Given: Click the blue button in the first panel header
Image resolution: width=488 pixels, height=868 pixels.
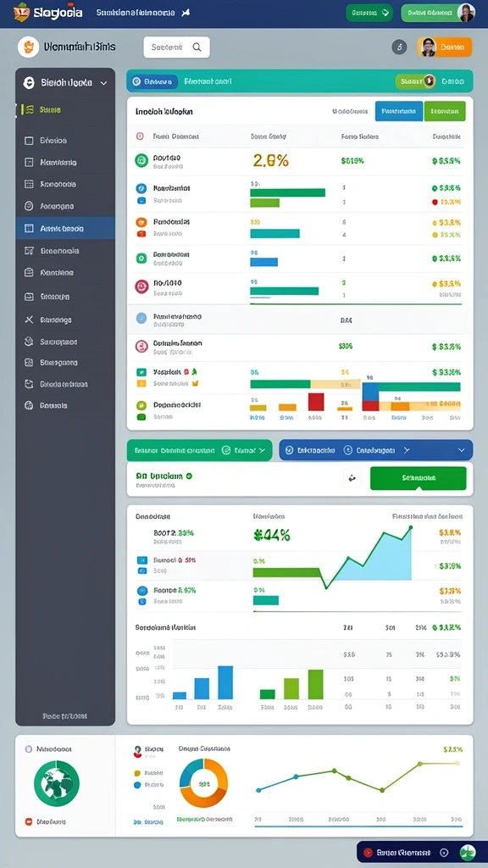Looking at the screenshot, I should click(399, 111).
